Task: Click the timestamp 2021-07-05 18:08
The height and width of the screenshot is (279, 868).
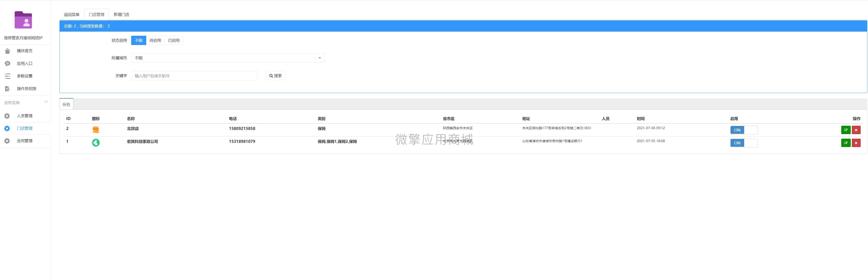Action: (x=651, y=141)
